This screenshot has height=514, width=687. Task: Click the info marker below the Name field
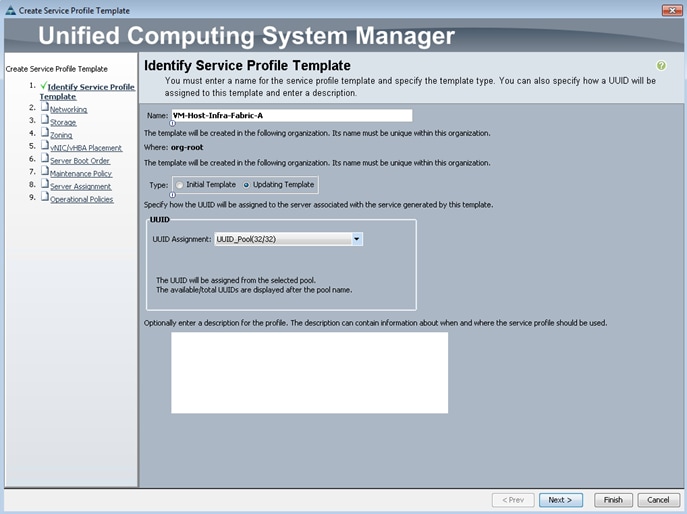[x=173, y=124]
